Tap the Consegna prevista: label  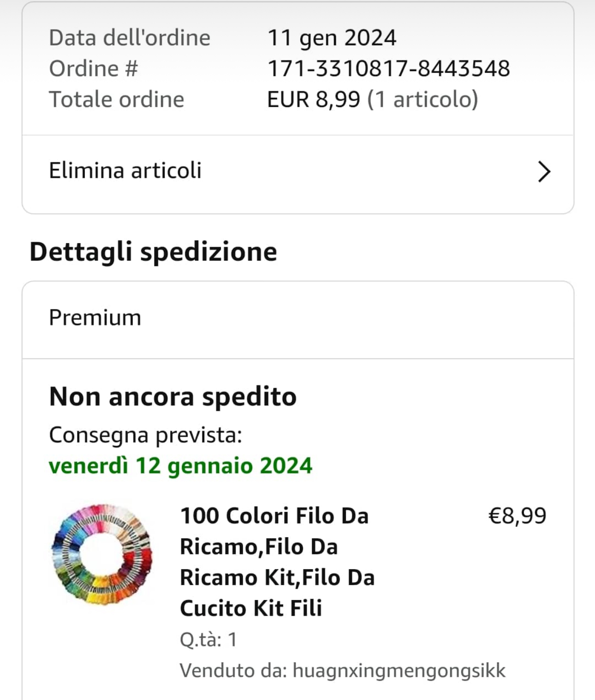(145, 435)
